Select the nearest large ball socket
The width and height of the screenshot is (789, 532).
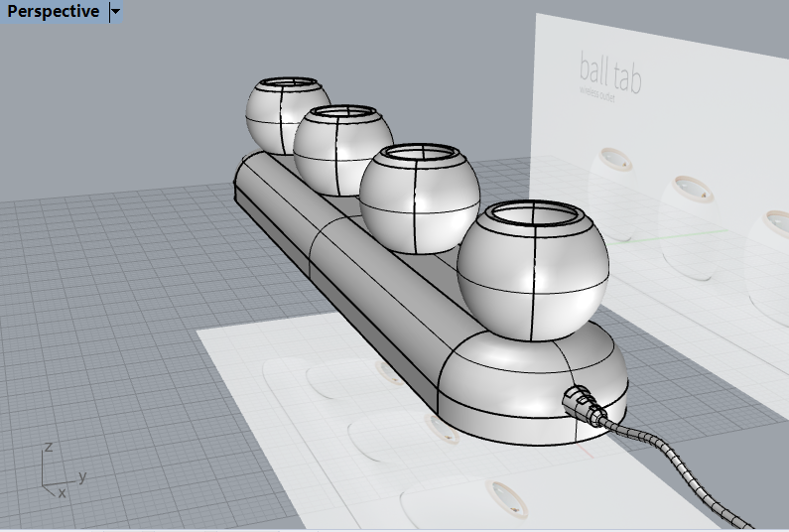[x=534, y=283]
